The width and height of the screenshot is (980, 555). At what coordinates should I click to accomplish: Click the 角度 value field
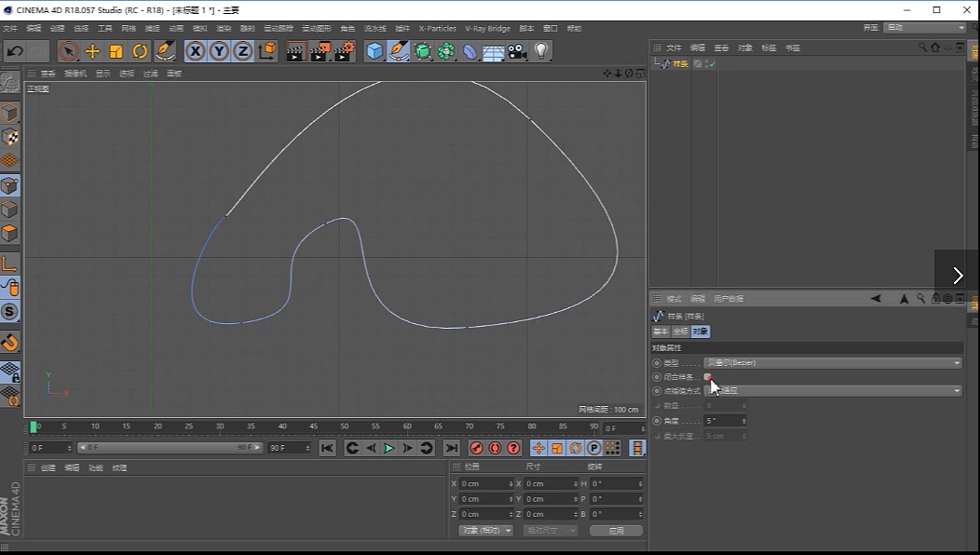tap(725, 421)
